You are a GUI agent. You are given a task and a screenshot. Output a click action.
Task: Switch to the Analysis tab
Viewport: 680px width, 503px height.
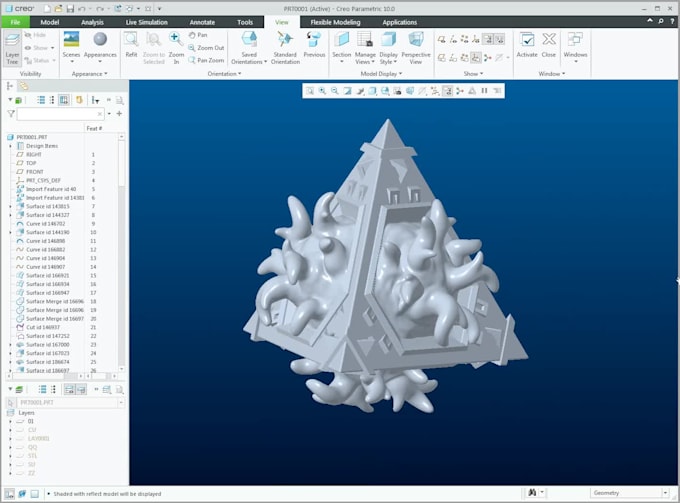click(x=92, y=22)
